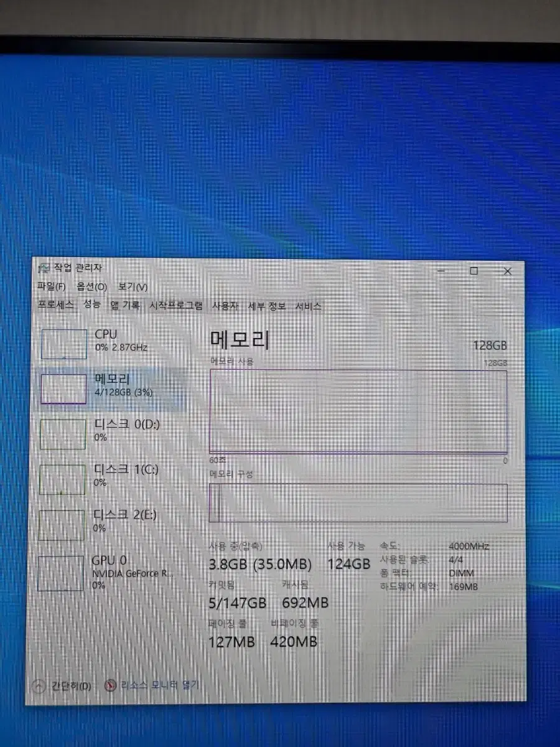Click the 메모리 구성 composition bar
This screenshot has height=747, width=560.
point(361,501)
